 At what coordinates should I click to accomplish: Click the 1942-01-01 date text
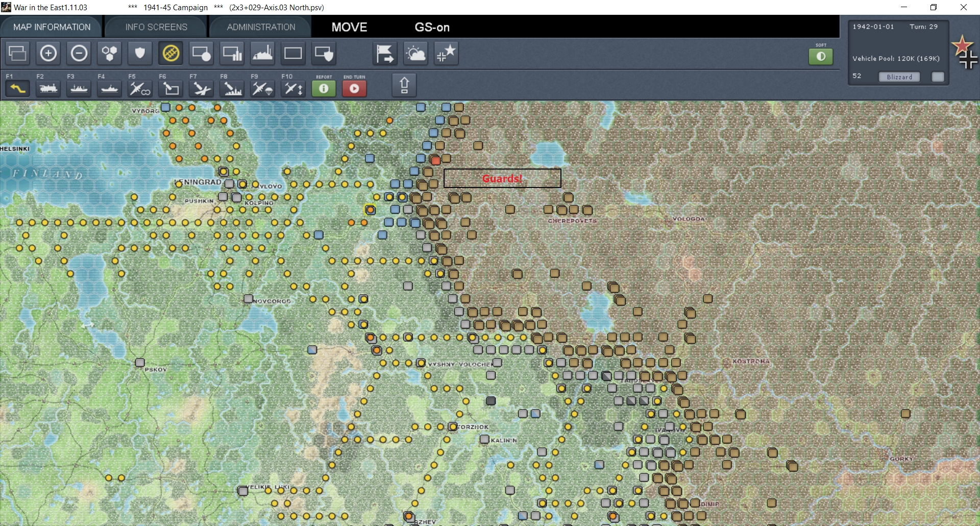[x=873, y=27]
